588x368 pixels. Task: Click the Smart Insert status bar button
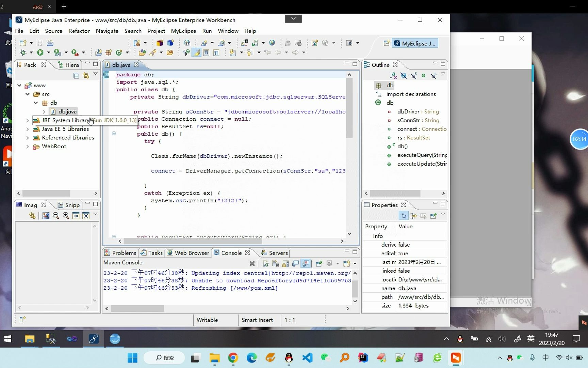257,320
